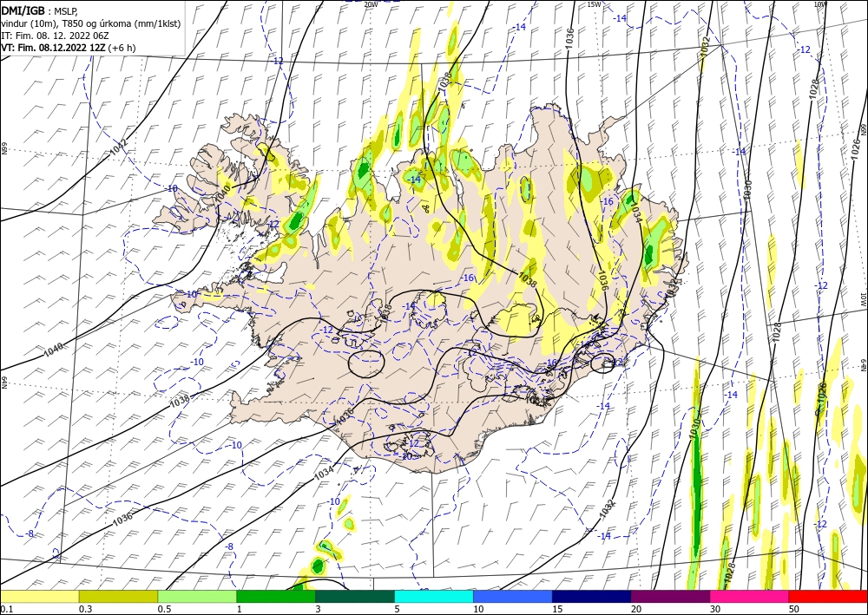The height and width of the screenshot is (615, 868).
Task: Select the green 1–3 mm legend swatch
Action: pos(276,596)
